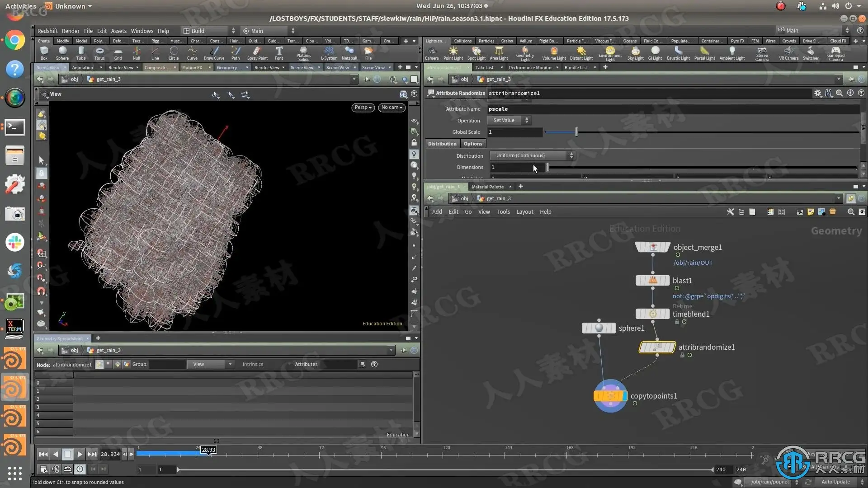Screen dimensions: 868x488
Task: Switch to the Material Palette tab
Action: coord(487,187)
